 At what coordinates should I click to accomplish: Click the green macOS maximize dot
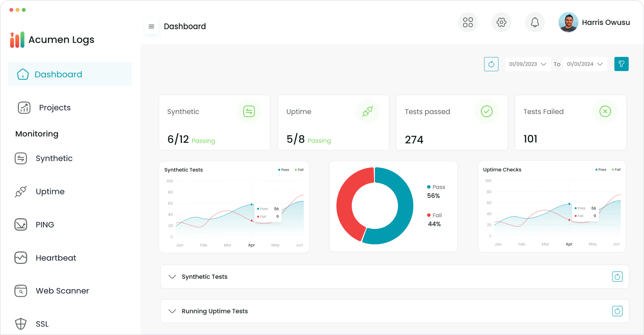(x=24, y=10)
